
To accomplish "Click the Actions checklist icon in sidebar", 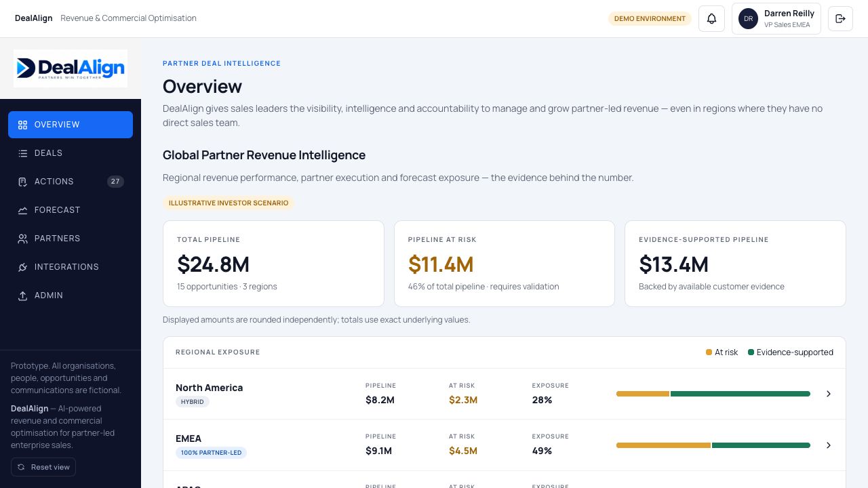I will [x=22, y=182].
